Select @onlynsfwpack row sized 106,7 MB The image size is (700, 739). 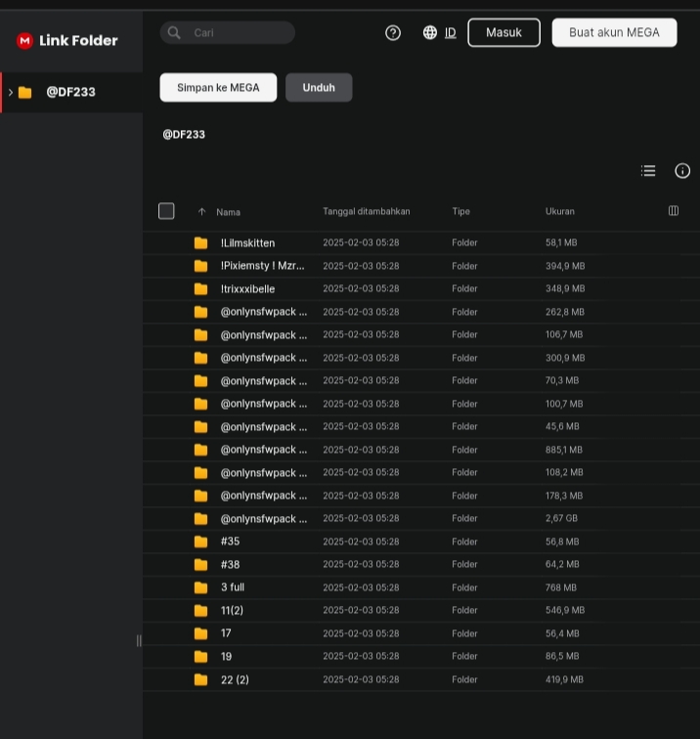pyautogui.click(x=421, y=334)
